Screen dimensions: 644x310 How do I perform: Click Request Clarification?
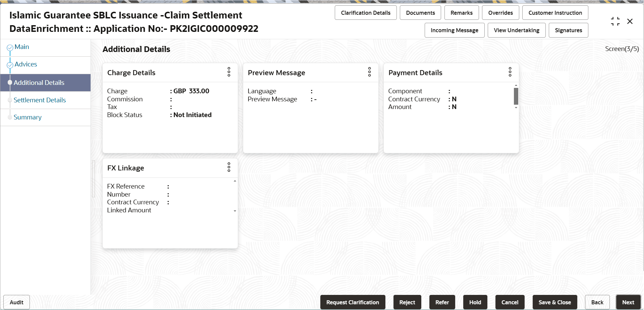353,302
